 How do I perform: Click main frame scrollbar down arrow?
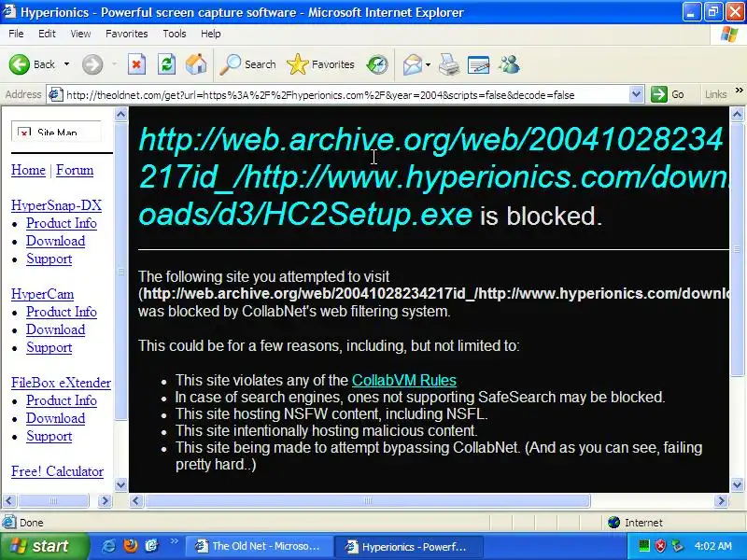(737, 485)
